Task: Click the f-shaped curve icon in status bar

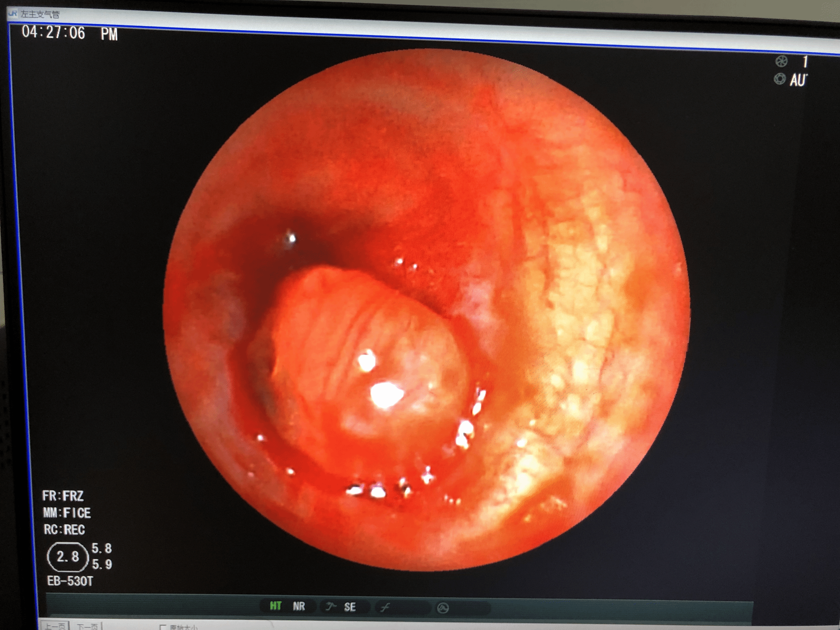Action: pyautogui.click(x=384, y=607)
